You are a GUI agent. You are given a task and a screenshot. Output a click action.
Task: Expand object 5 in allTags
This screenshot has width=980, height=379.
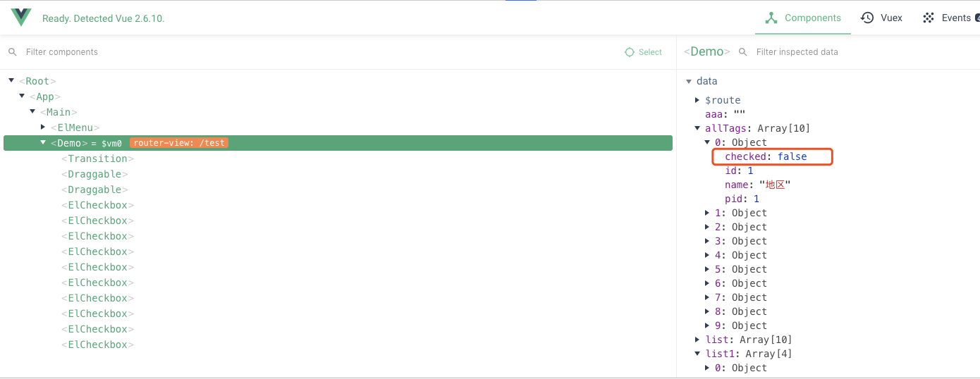click(708, 269)
